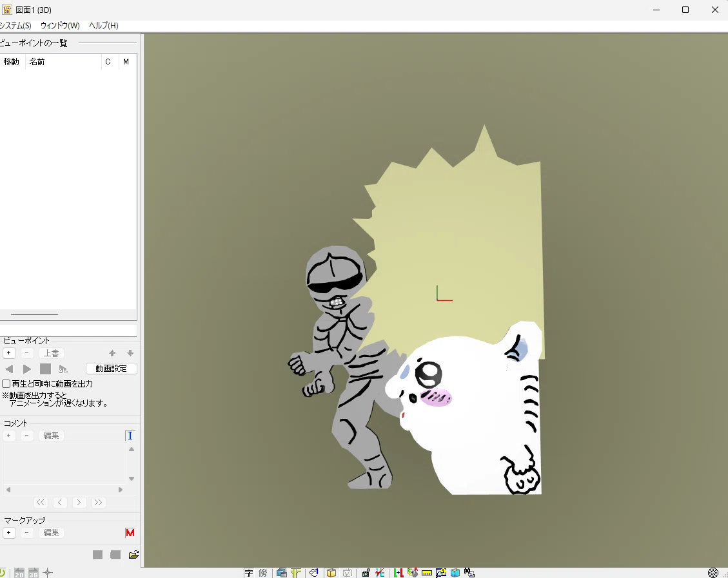728x578 pixels.
Task: Click the grayed checkbox frame icon
Action: click(348, 573)
